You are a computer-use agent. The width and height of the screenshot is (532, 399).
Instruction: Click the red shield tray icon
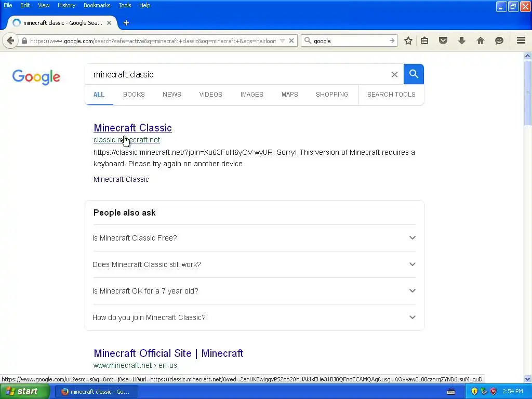click(x=494, y=392)
